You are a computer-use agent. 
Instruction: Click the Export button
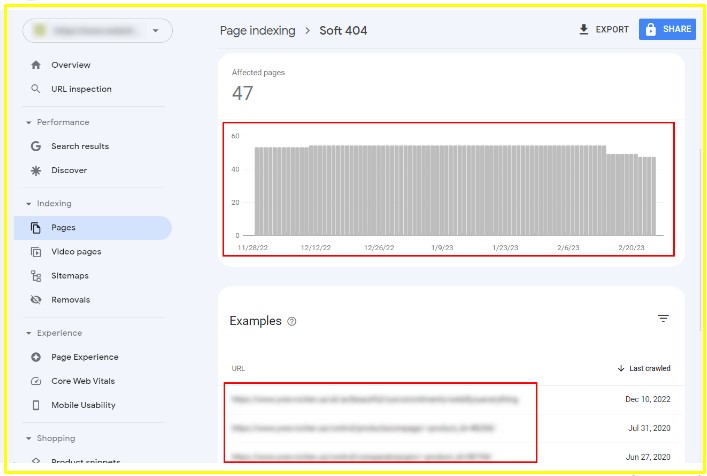(x=604, y=30)
